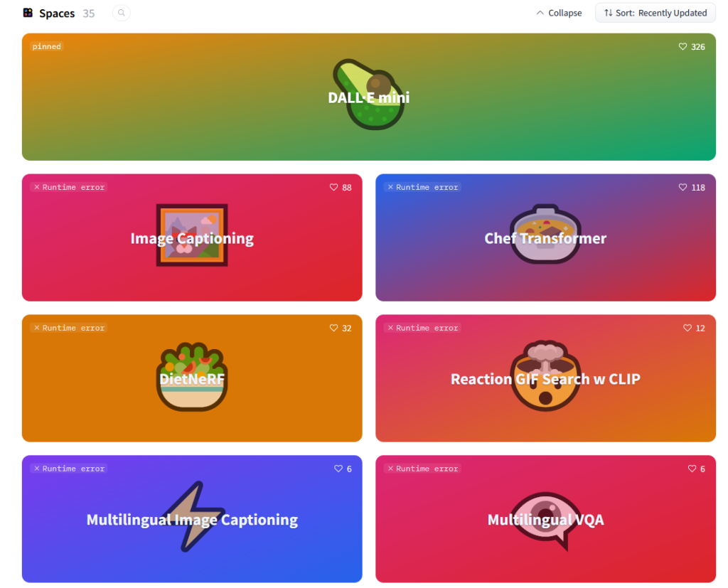Click the Collapse chevron arrow
This screenshot has height=588, width=728.
pos(540,13)
